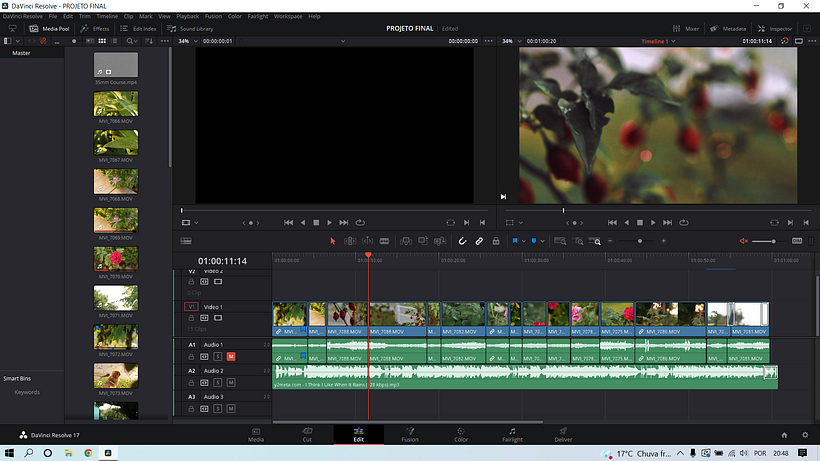Switch to the Color page
This screenshot has height=461, width=820.
(x=461, y=435)
